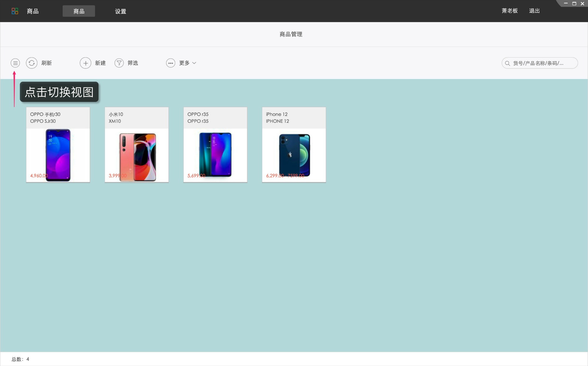This screenshot has height=366, width=588.
Task: Click the 刷新 text label
Action: click(x=46, y=63)
